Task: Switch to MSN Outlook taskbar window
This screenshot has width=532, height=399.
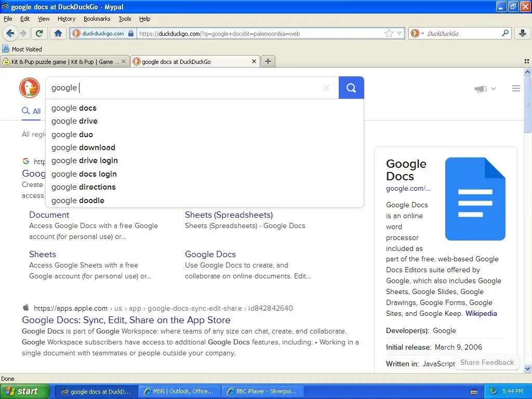Action: point(180,391)
